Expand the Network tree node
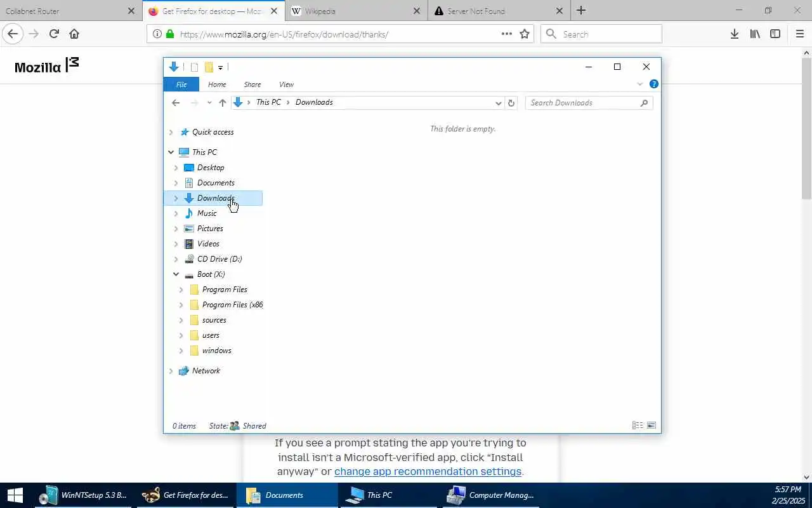Image resolution: width=812 pixels, height=508 pixels. [171, 371]
